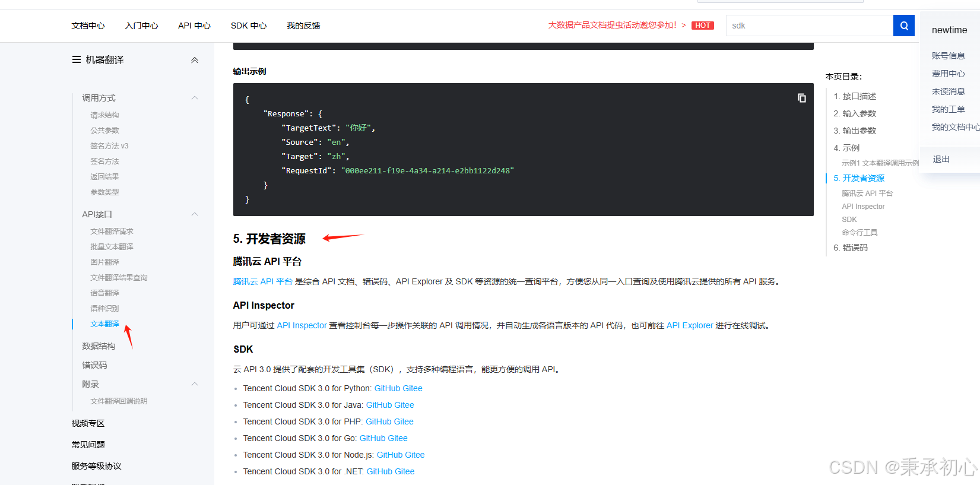The width and height of the screenshot is (980, 485).
Task: Follow the API Explorer inline link
Action: (690, 325)
